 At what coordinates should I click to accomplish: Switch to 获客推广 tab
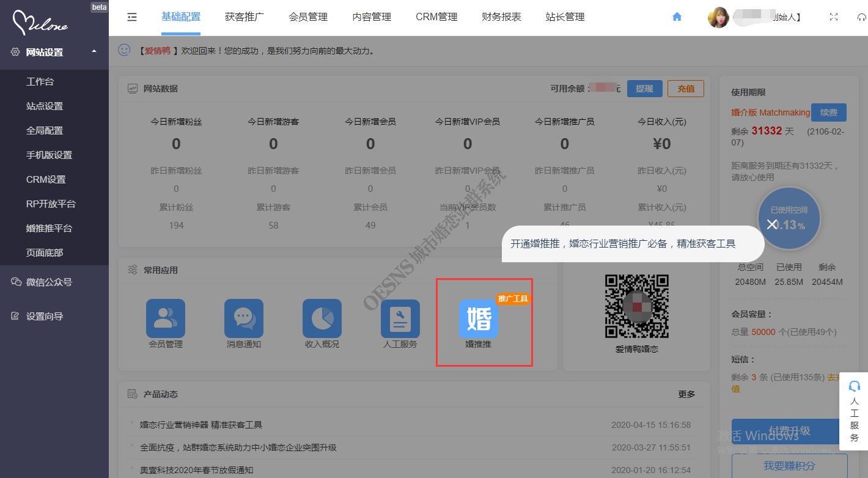point(245,17)
